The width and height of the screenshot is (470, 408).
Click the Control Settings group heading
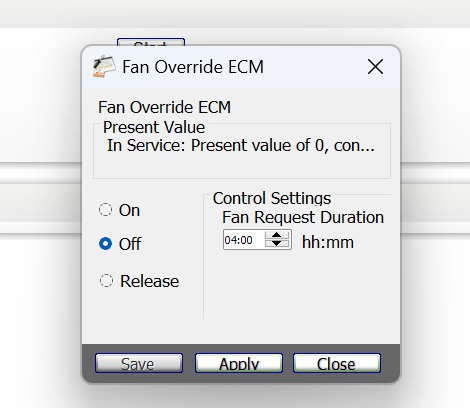pyautogui.click(x=272, y=198)
